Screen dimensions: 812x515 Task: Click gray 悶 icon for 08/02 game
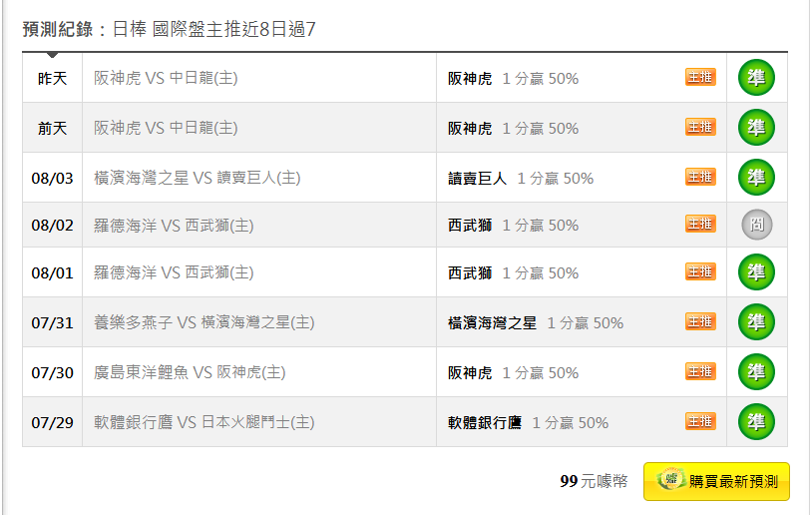click(756, 225)
